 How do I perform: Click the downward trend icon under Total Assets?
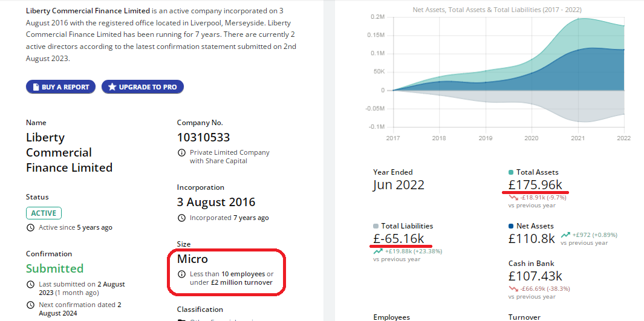[513, 198]
